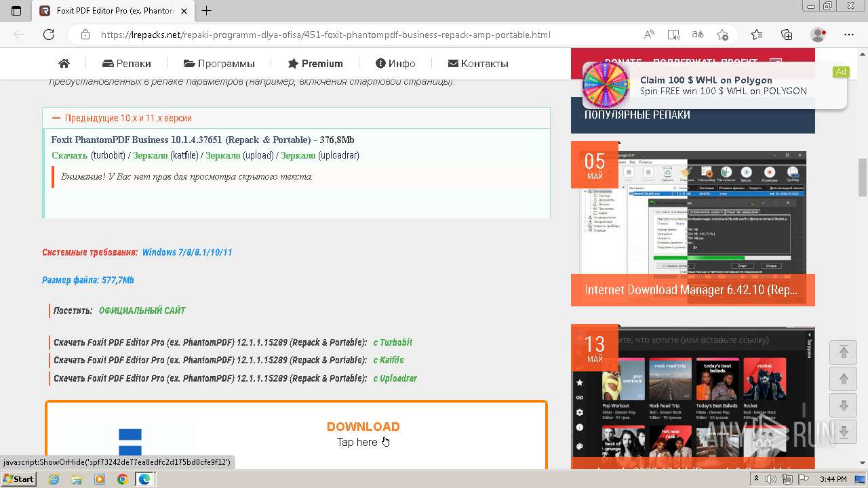Open the Collections icon
The image size is (868, 488).
787,35
